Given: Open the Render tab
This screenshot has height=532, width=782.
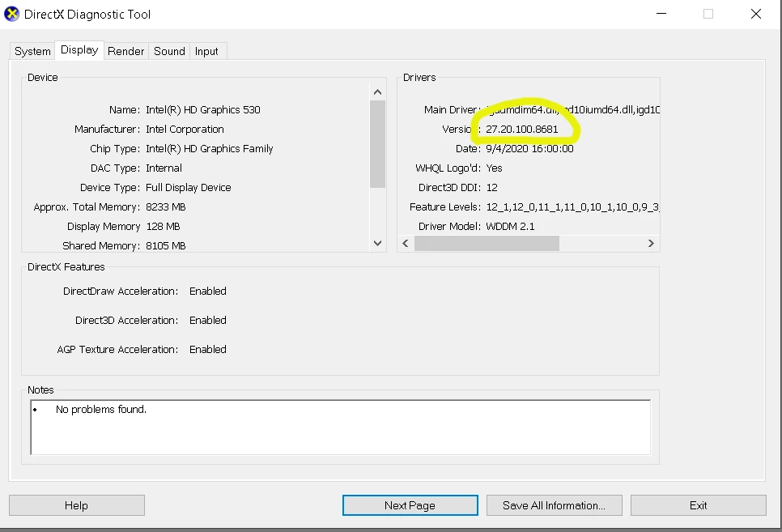Looking at the screenshot, I should 125,51.
